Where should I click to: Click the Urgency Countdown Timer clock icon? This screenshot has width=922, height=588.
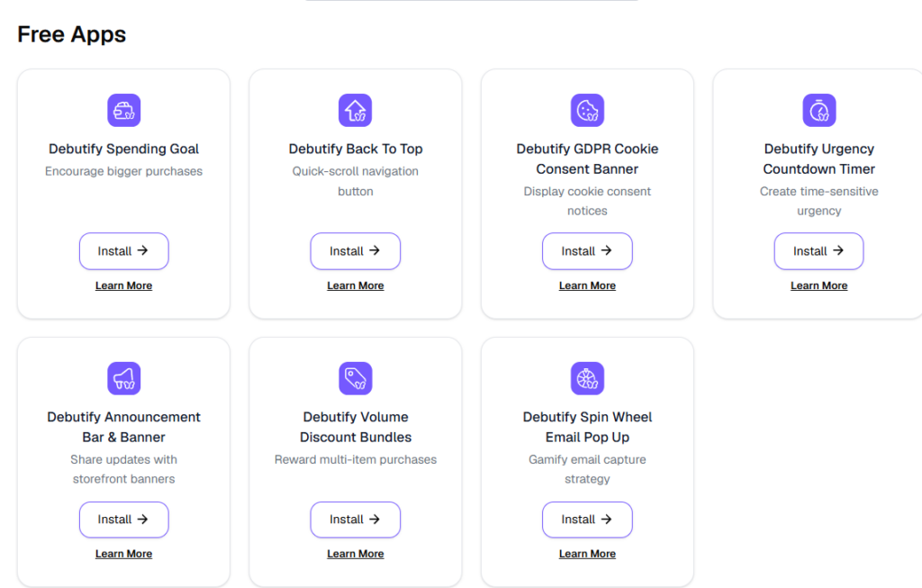pyautogui.click(x=819, y=110)
